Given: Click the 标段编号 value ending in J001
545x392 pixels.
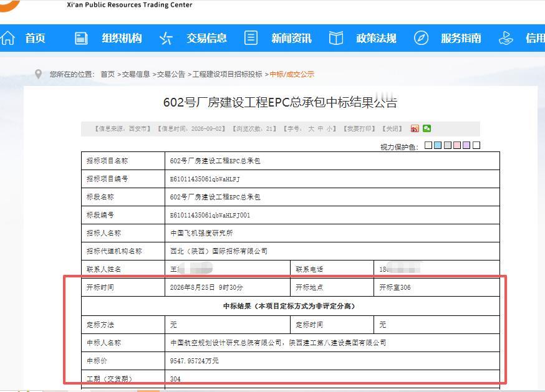Looking at the screenshot, I should pyautogui.click(x=210, y=215).
